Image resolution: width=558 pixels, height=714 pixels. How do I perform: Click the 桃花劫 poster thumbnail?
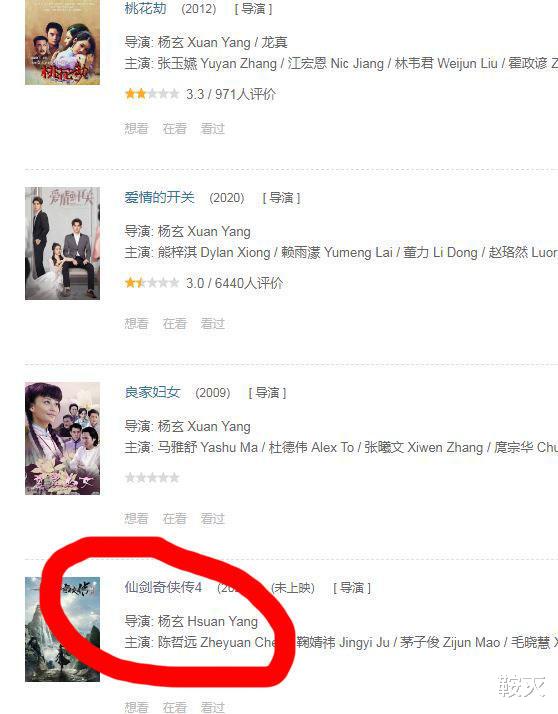62,42
